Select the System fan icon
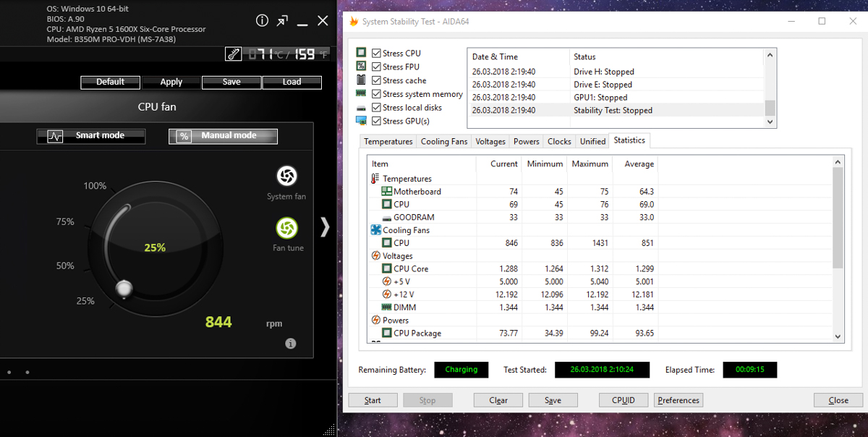Viewport: 868px width, 437px height. (x=286, y=176)
